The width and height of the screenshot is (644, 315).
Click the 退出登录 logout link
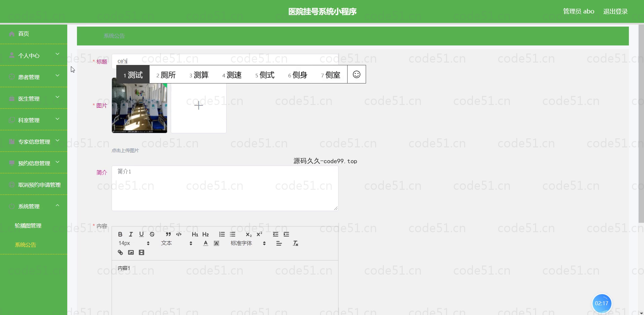pyautogui.click(x=615, y=11)
